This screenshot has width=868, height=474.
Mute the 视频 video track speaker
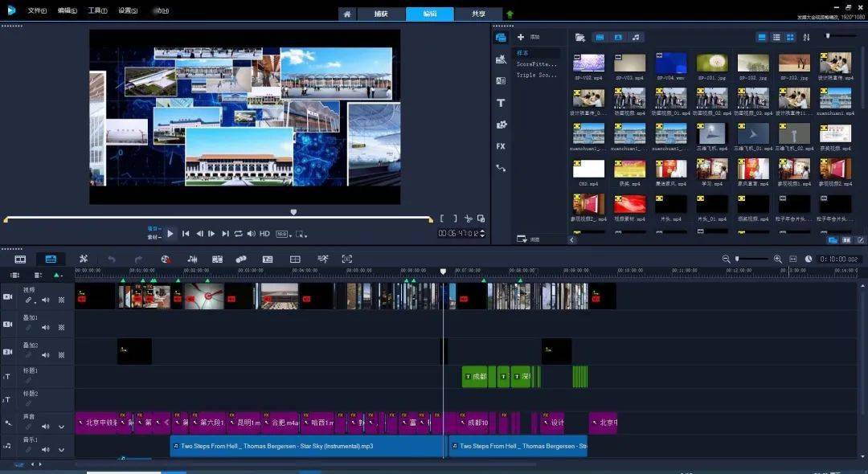click(46, 300)
